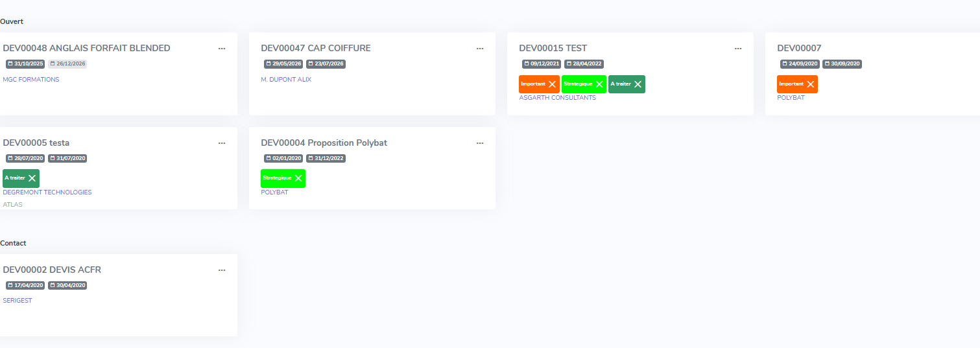Viewport: 980px width, 348px height.
Task: Open the options menu of DEV00048 card
Action: click(x=222, y=49)
